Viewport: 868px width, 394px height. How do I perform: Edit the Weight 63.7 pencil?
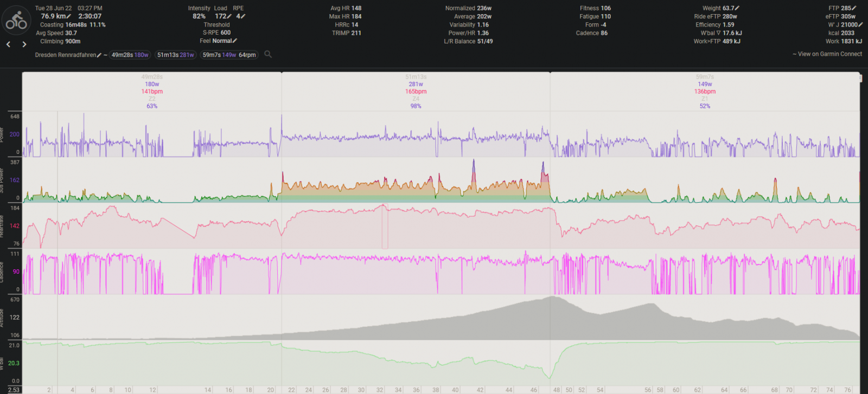tap(737, 8)
